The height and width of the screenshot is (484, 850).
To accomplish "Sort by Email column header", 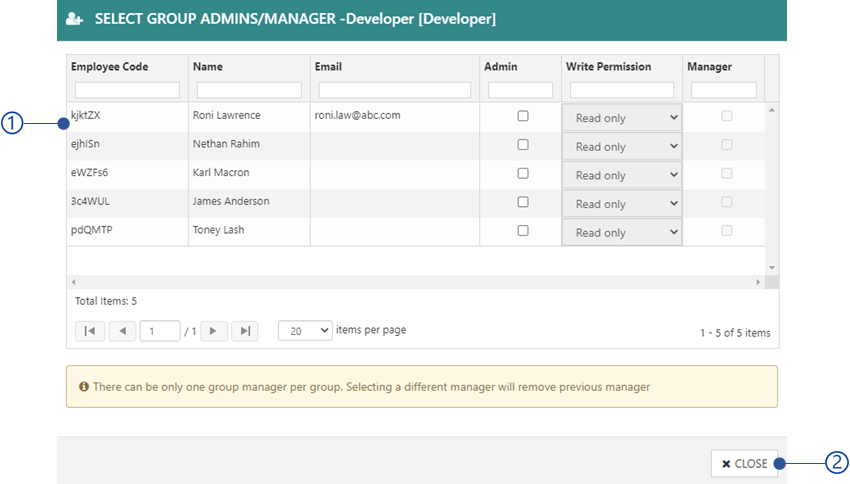I will pyautogui.click(x=328, y=67).
